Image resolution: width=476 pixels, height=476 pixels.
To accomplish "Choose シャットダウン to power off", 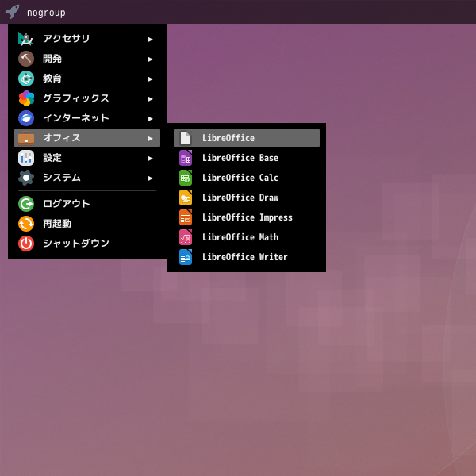I will (x=87, y=244).
